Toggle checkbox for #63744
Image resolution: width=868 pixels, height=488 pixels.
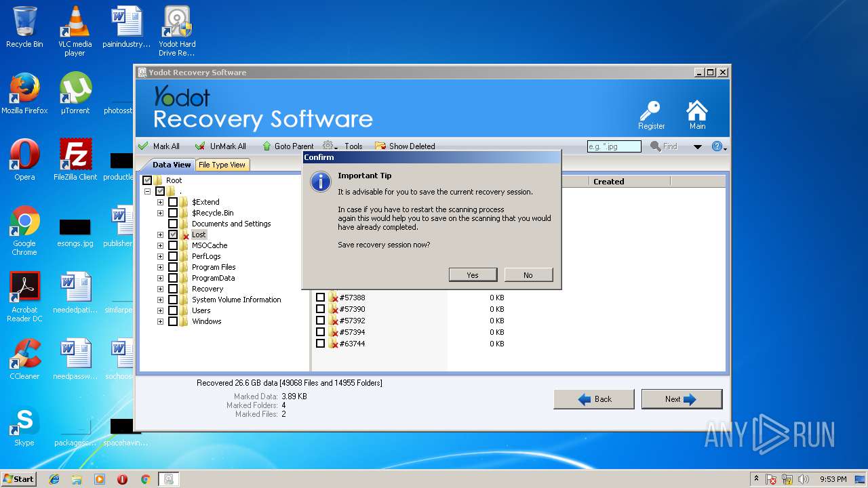[x=321, y=344]
